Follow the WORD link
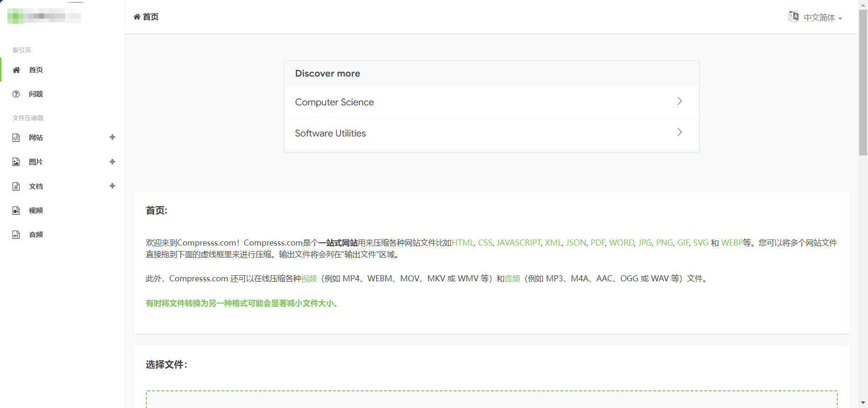 tap(621, 243)
